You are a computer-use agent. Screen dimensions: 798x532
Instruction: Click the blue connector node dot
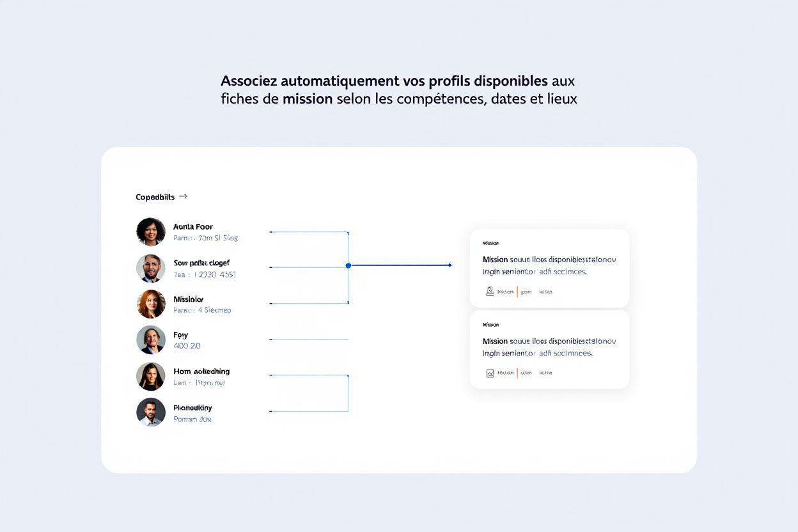[348, 265]
